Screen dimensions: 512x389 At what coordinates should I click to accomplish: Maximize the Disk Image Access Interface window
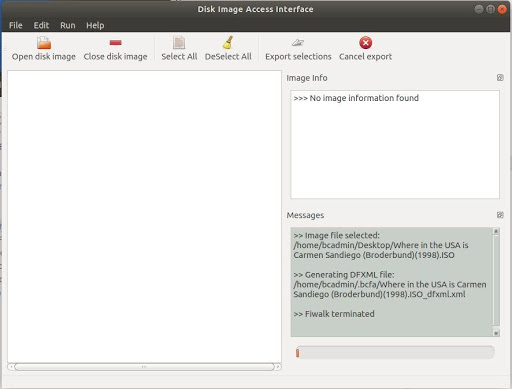490,9
